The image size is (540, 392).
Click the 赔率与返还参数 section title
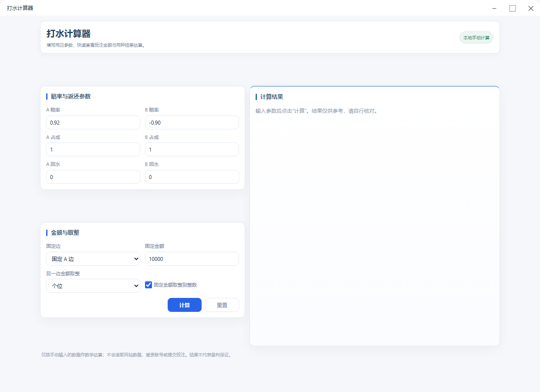tap(71, 96)
